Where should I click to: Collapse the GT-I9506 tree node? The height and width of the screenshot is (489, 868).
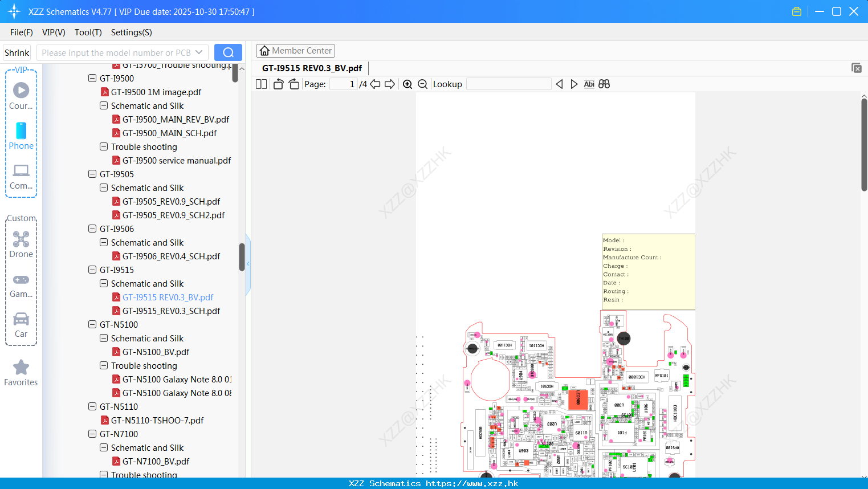92,229
